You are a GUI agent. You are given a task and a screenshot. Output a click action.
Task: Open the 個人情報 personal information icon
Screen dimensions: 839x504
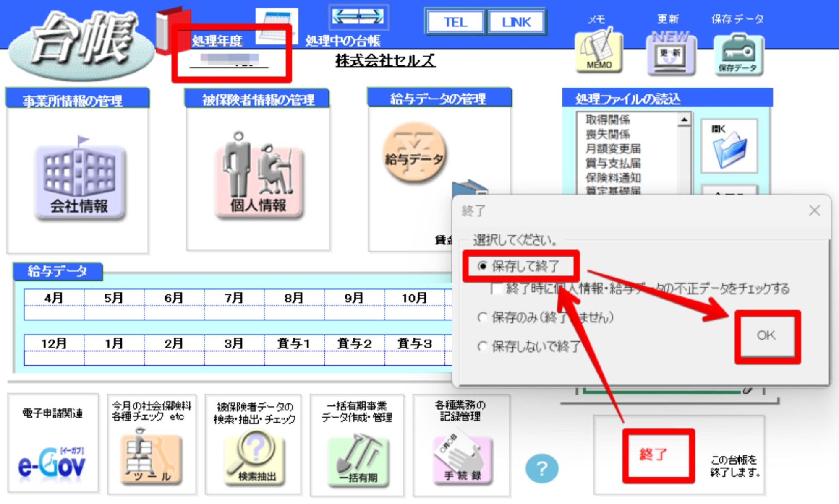click(259, 176)
